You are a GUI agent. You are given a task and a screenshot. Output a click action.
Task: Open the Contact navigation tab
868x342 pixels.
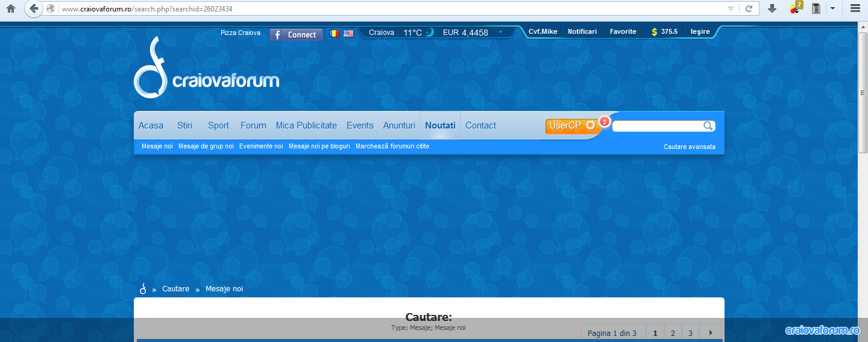tap(480, 125)
